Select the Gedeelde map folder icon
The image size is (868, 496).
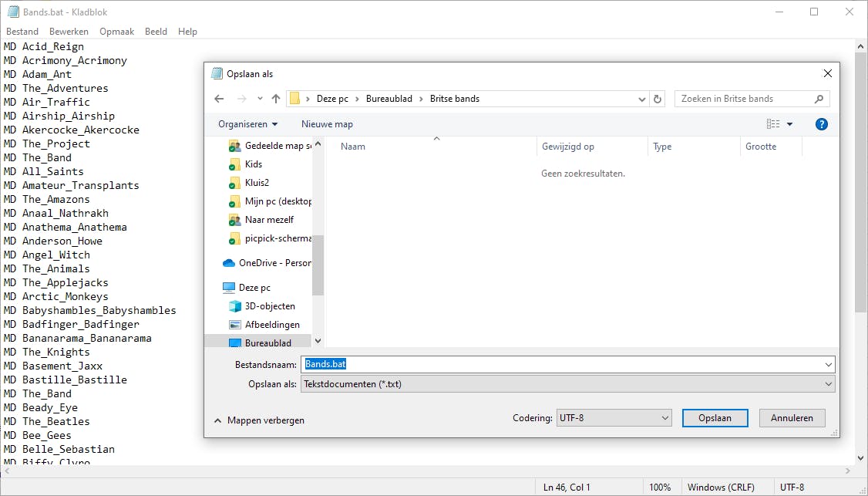point(234,146)
